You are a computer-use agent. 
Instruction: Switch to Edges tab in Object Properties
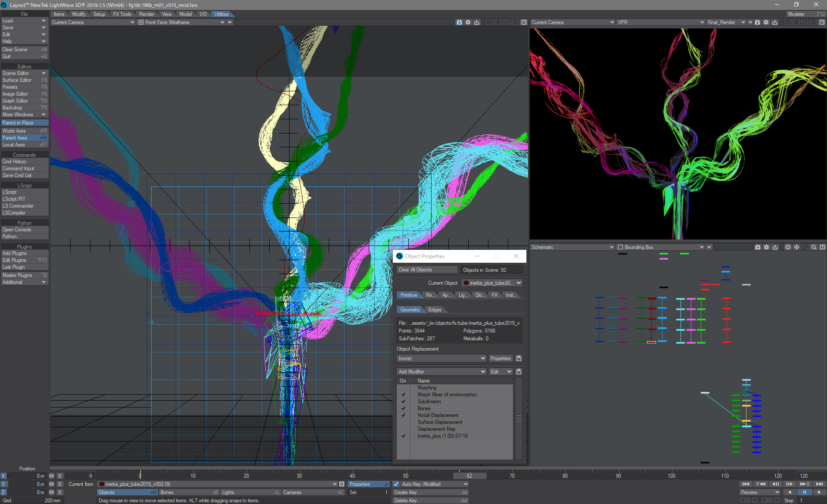click(x=435, y=310)
